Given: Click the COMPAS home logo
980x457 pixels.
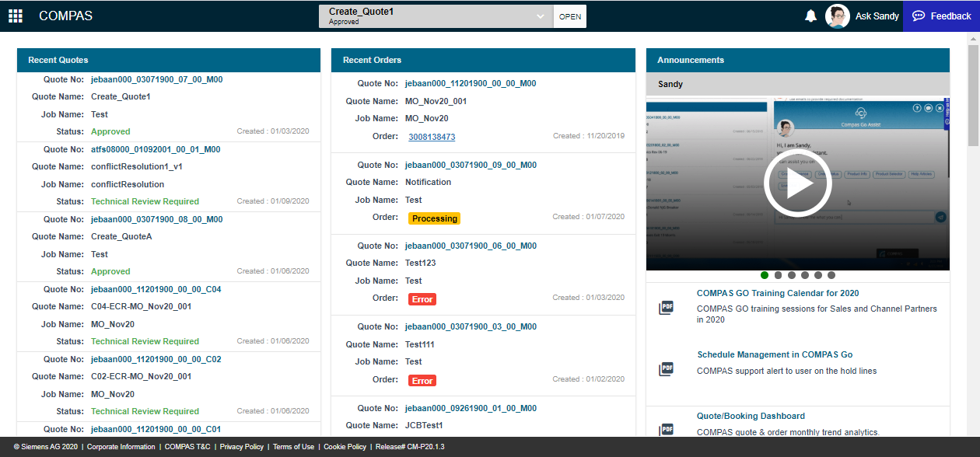Looking at the screenshot, I should [x=66, y=16].
